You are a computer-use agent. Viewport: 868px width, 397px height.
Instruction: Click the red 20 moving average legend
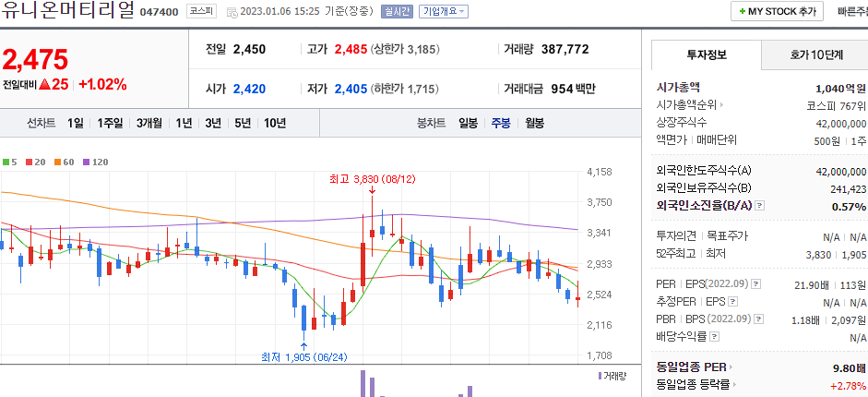pos(35,162)
